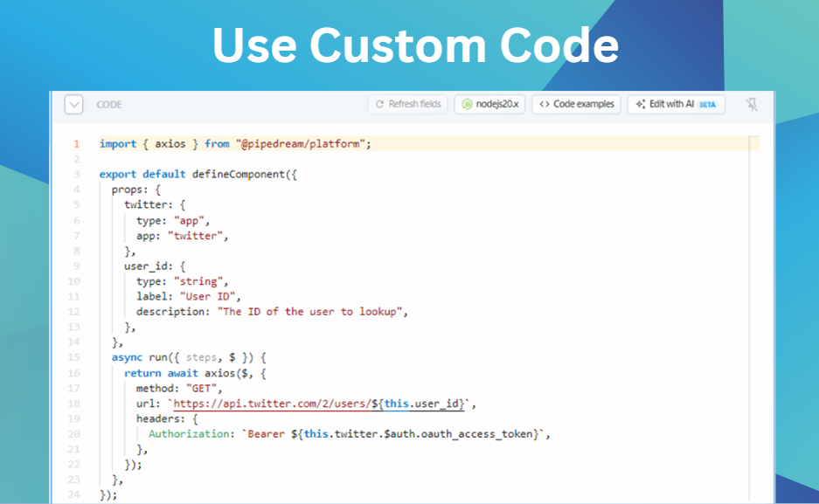Click the "twitter: {" line
The width and height of the screenshot is (819, 504).
tap(155, 204)
